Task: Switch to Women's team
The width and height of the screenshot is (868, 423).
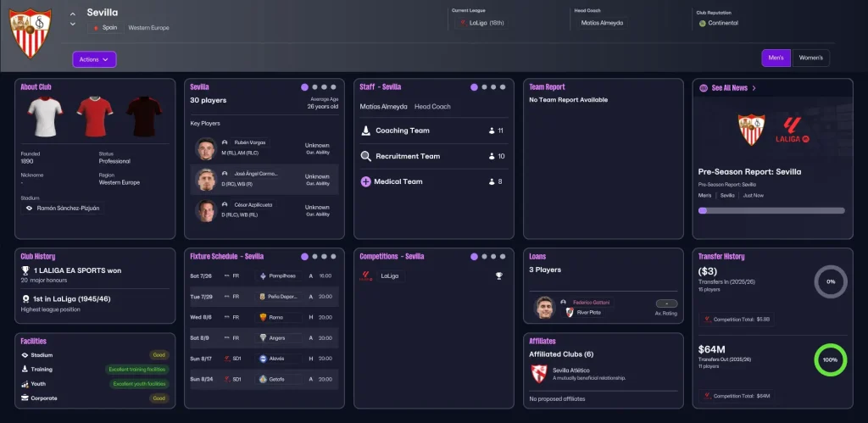Action: pos(811,58)
